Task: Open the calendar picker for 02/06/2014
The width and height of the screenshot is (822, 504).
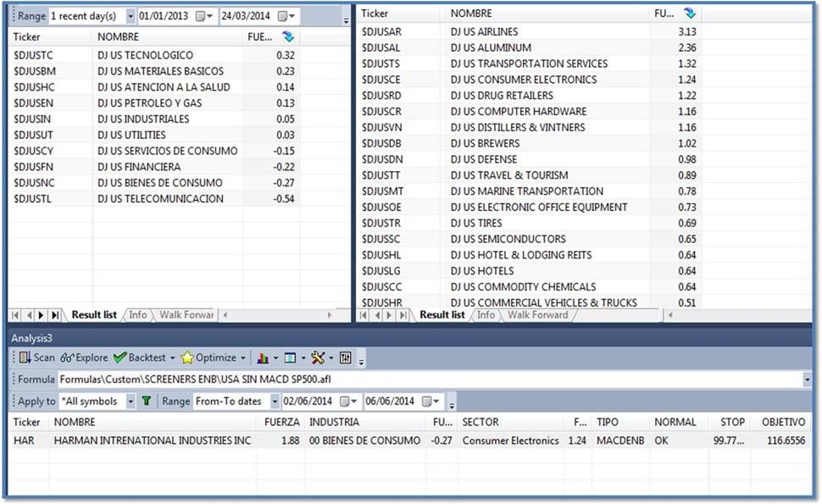Action: click(x=349, y=402)
